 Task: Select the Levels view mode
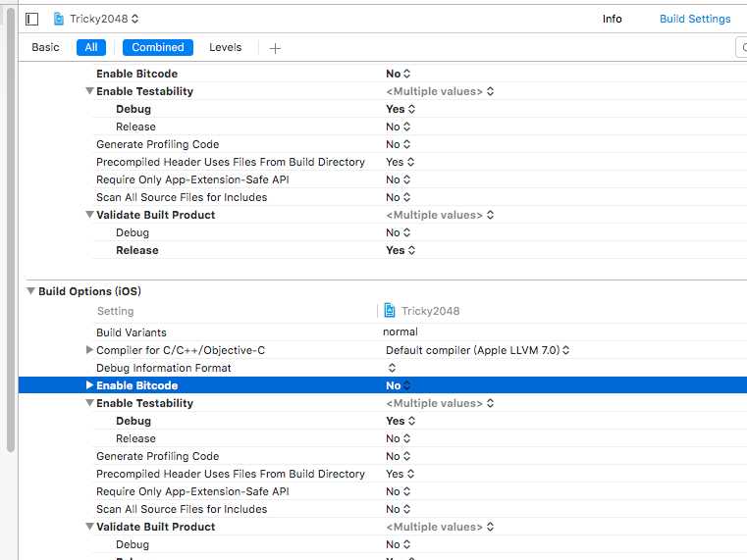(x=226, y=47)
